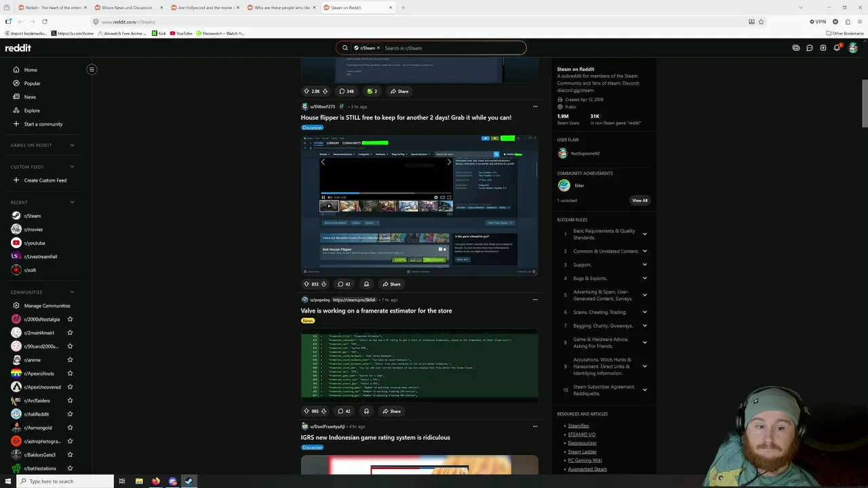Open the chat icon in Reddit header
Viewport: 868px width, 488px height.
coord(810,48)
